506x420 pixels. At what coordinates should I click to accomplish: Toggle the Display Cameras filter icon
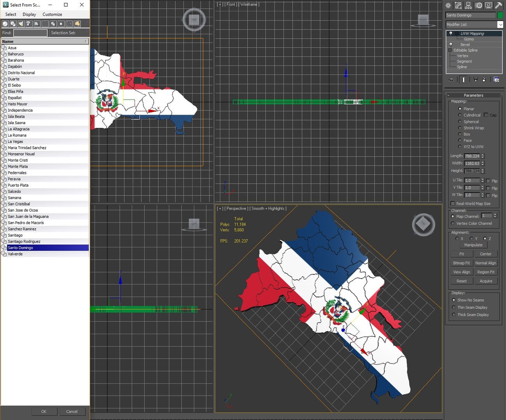(29, 24)
